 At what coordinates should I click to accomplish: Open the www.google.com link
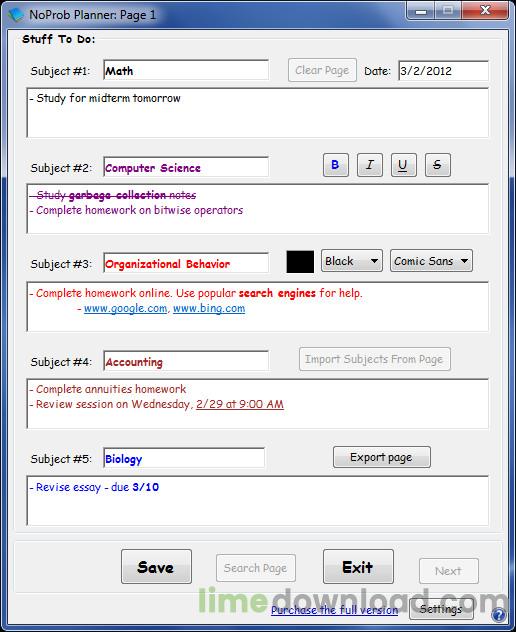pos(125,308)
